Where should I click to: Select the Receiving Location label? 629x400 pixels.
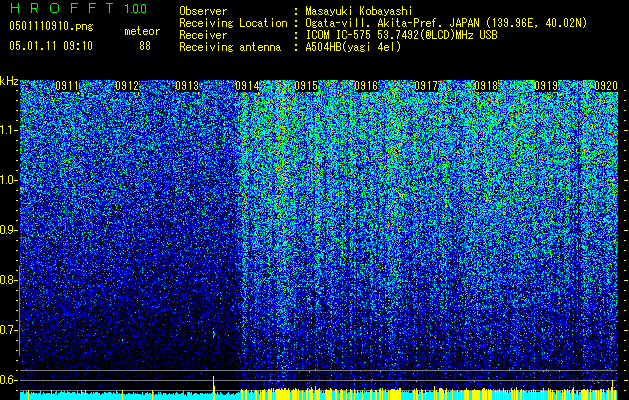(233, 23)
